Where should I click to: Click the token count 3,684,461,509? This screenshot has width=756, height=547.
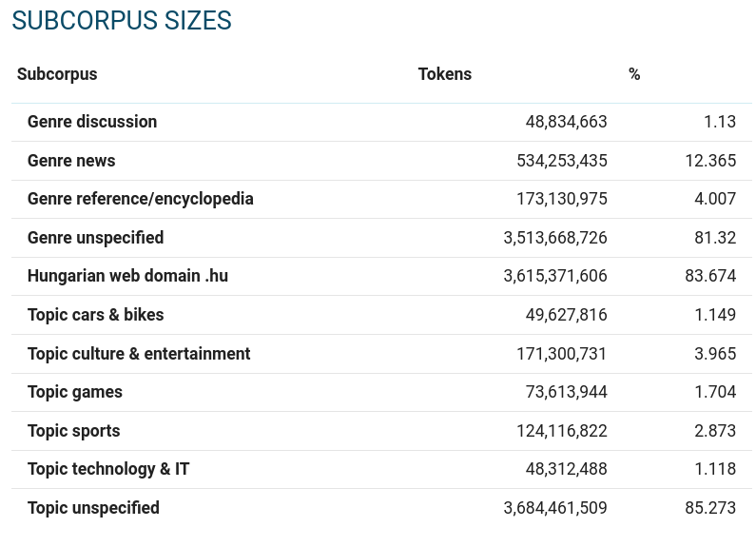554,508
